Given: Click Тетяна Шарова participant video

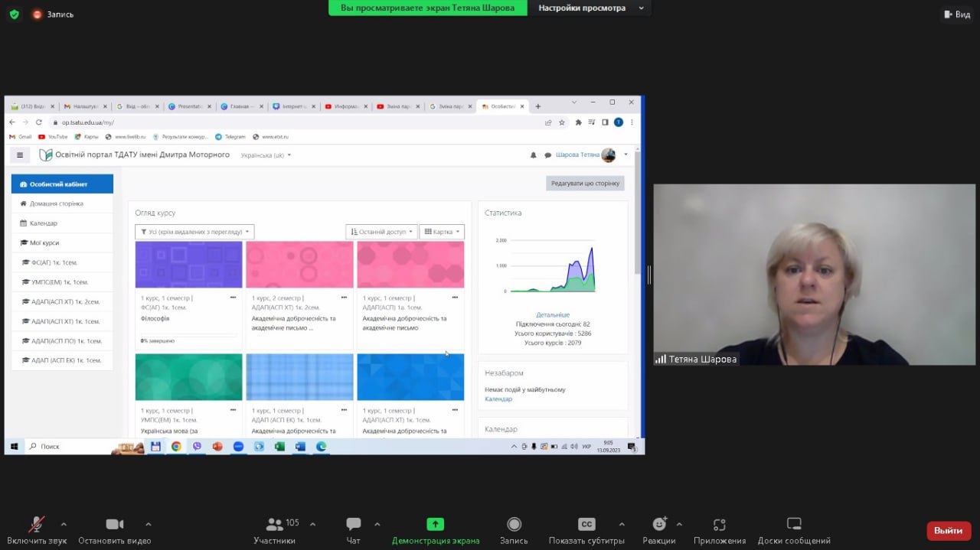Looking at the screenshot, I should [814, 275].
